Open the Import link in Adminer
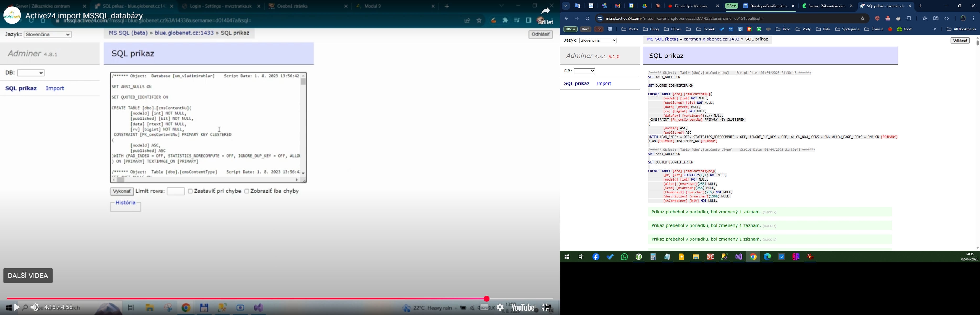Screen dimensions: 980x315 coord(604,83)
